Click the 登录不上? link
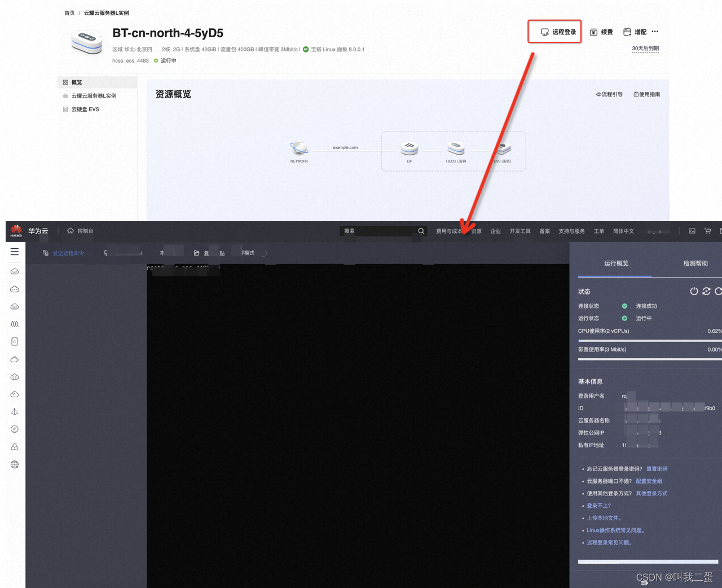This screenshot has height=588, width=722. point(598,506)
